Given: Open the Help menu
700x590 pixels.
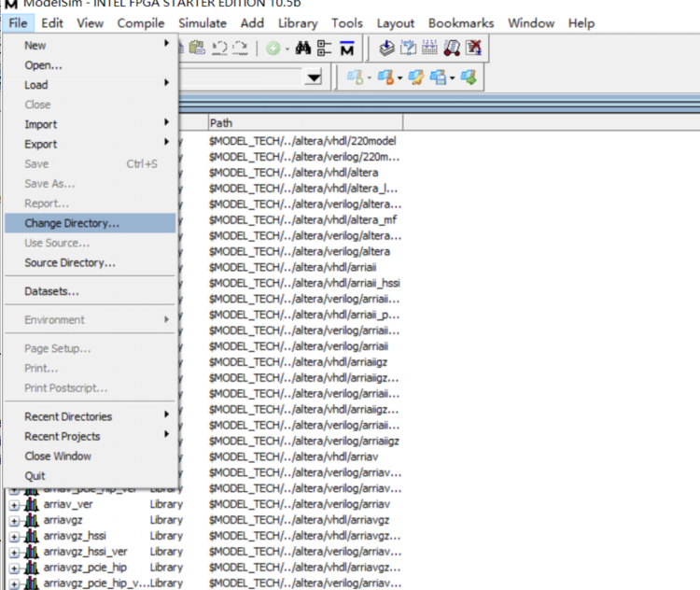Looking at the screenshot, I should (x=581, y=23).
